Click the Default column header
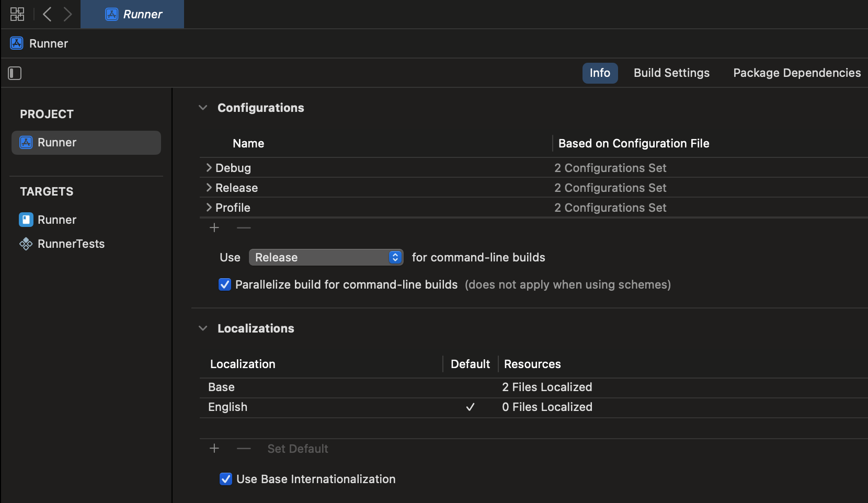868x503 pixels. (x=470, y=364)
